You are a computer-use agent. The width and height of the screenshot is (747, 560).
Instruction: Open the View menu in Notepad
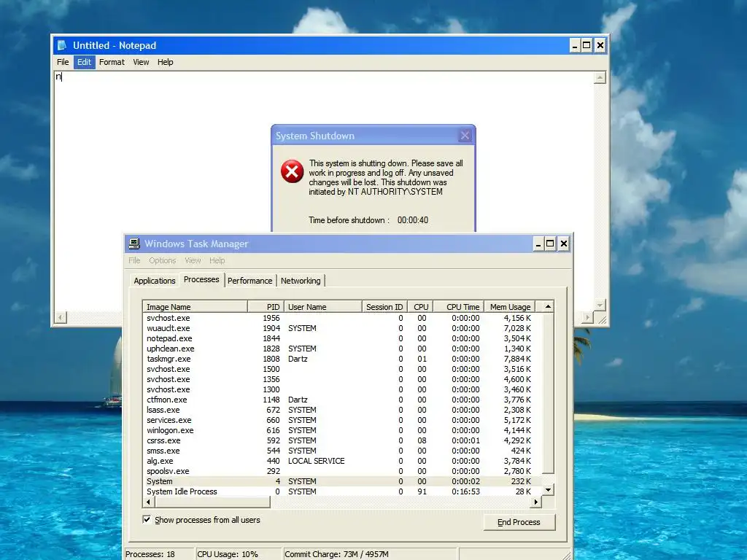(x=141, y=62)
